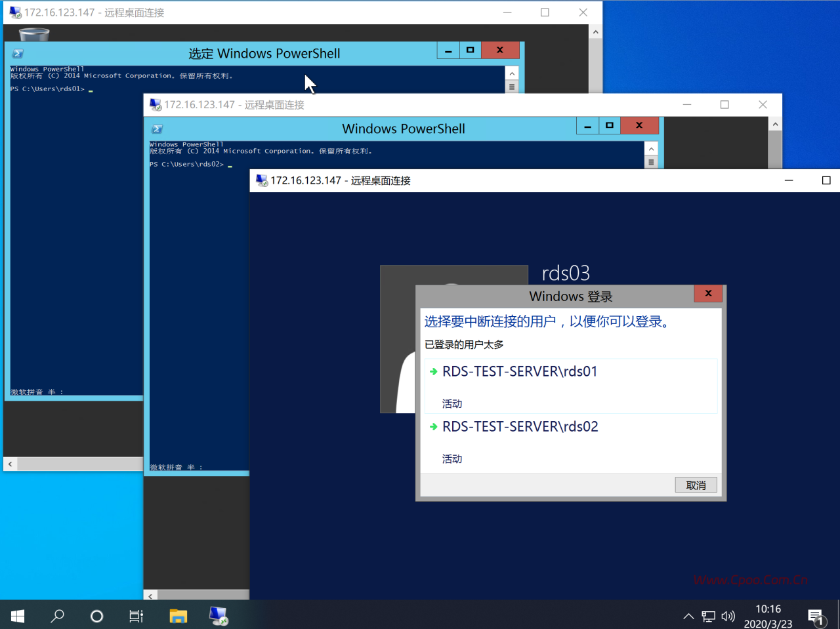Click Recycle Bin icon in first remote desktop

tap(34, 34)
